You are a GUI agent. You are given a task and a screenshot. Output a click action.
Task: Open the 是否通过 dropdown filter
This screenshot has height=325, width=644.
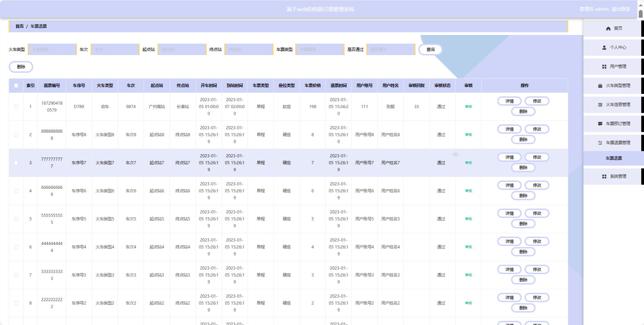[391, 50]
